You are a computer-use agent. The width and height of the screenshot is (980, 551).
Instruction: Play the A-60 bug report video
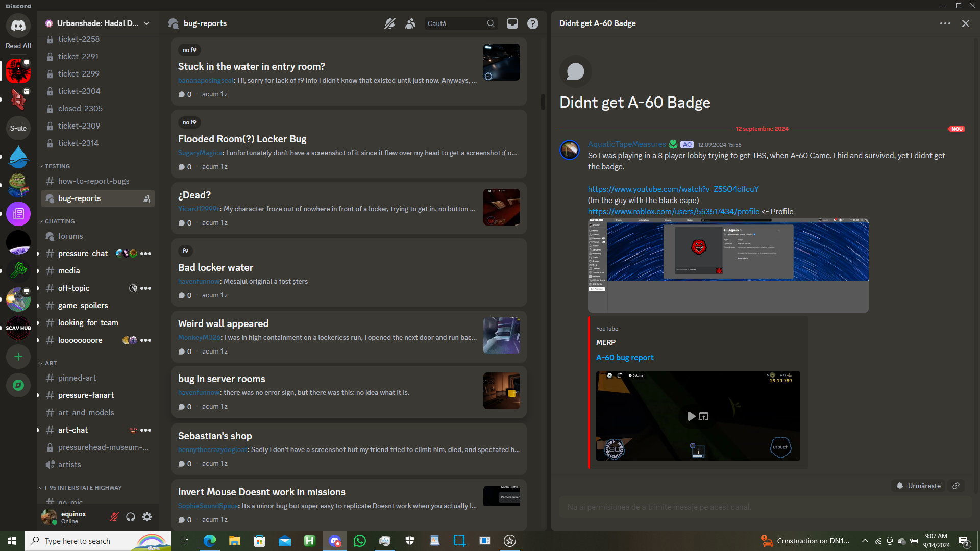point(691,416)
